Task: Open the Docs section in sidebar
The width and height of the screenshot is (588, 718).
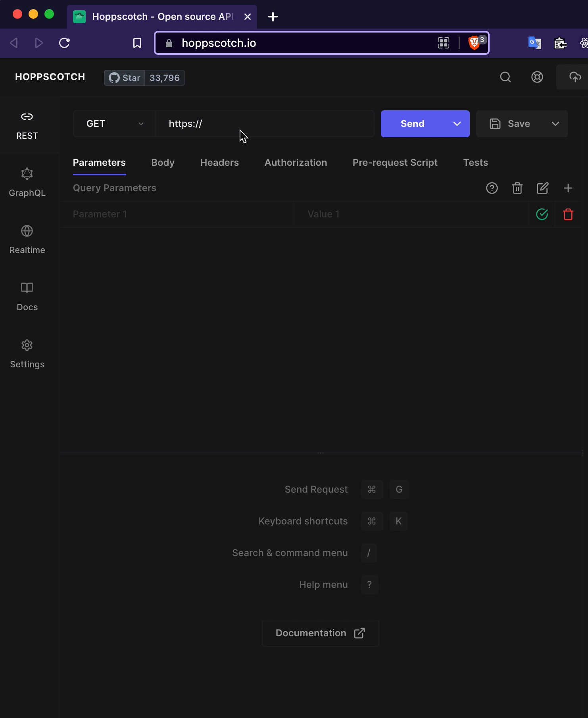Action: coord(27,298)
